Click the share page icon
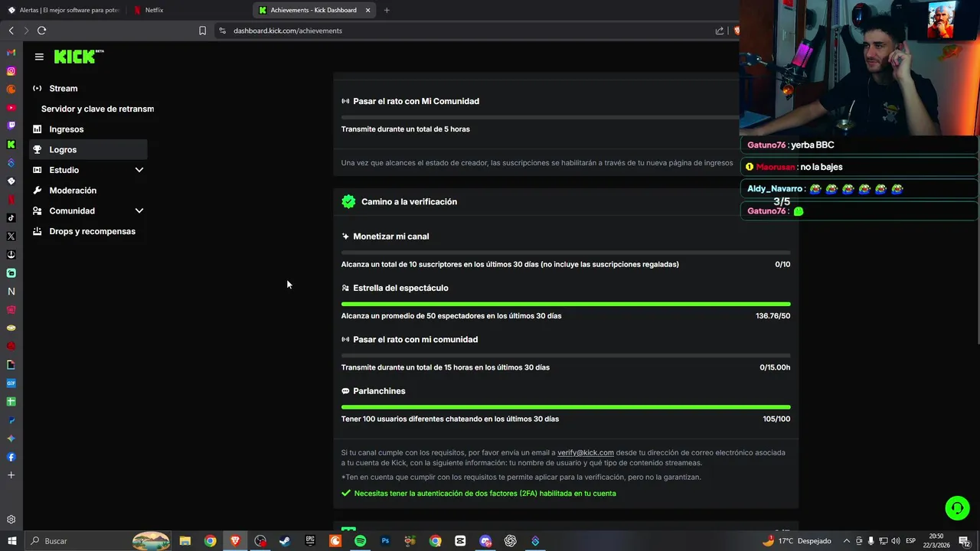The height and width of the screenshot is (551, 980). point(720,31)
